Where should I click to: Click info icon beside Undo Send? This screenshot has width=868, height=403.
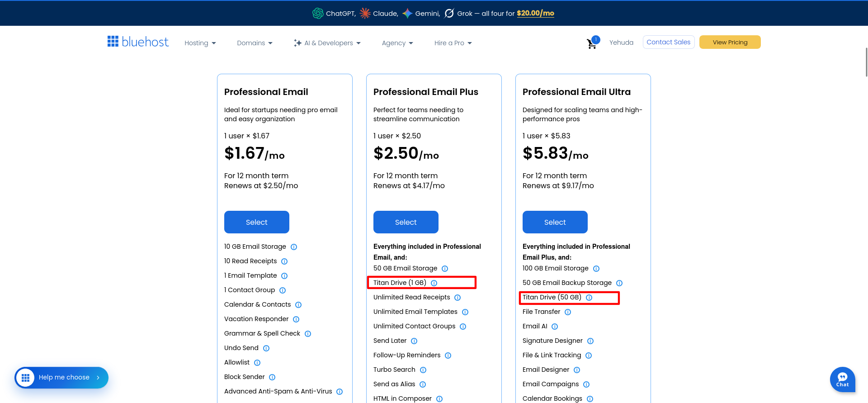coord(266,348)
